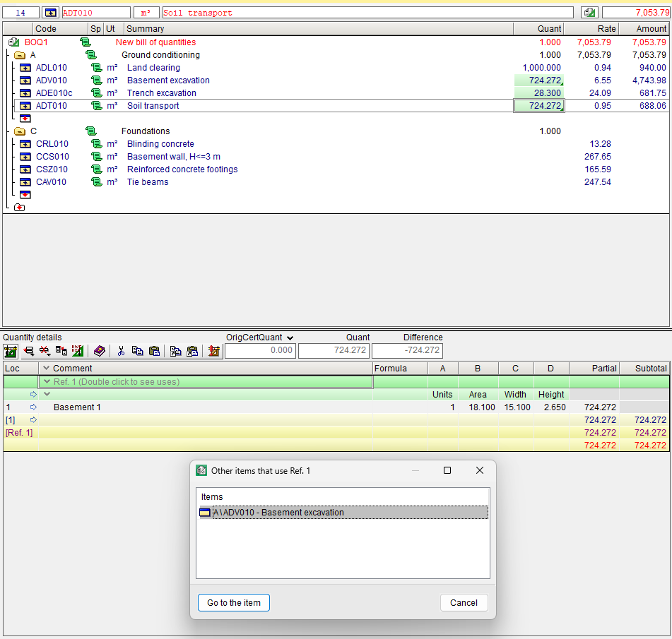Viewport: 672px width, 639px height.
Task: Click the Quant column header in item tree
Action: click(538, 29)
